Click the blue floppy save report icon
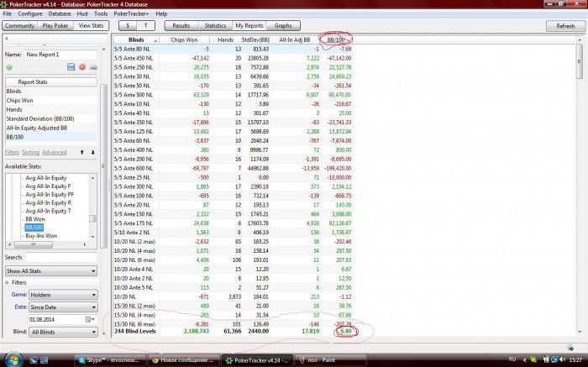Viewport: 588px width, 367px height. [71, 67]
